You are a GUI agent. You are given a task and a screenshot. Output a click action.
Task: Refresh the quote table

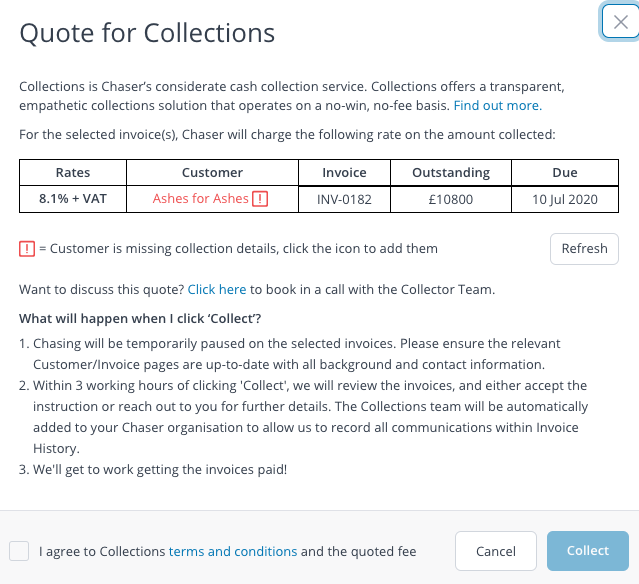[584, 249]
